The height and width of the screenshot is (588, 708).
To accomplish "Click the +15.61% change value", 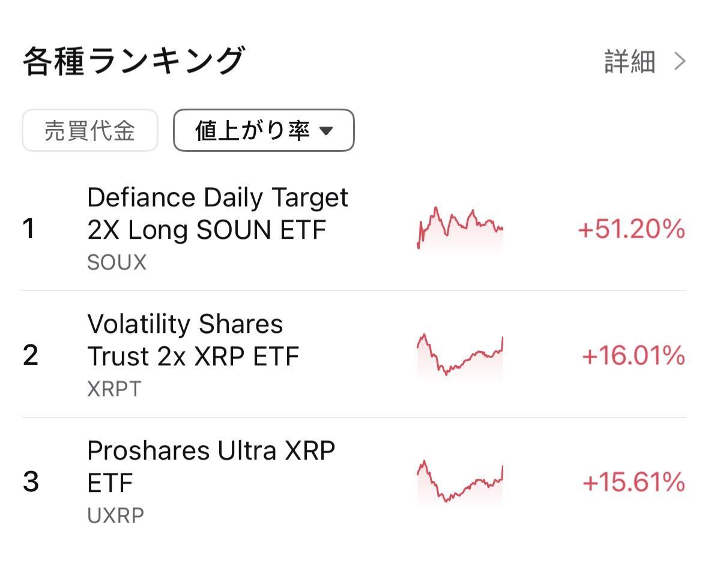I will click(634, 482).
